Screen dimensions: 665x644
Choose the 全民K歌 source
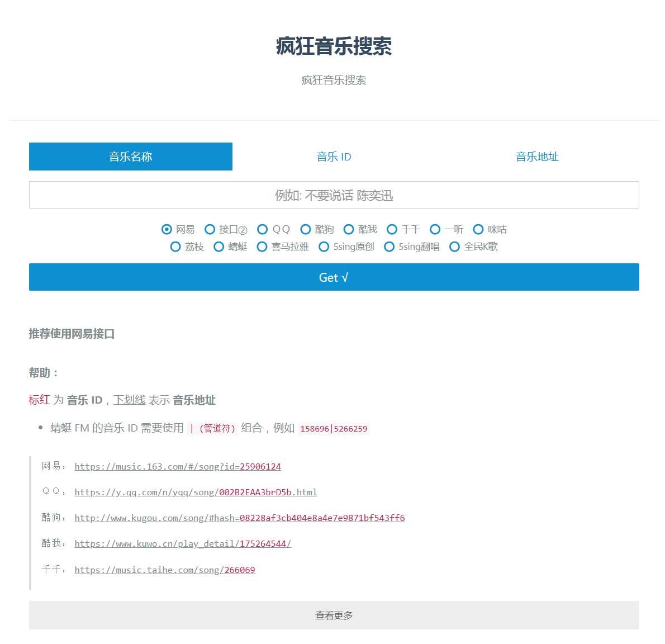(x=455, y=247)
